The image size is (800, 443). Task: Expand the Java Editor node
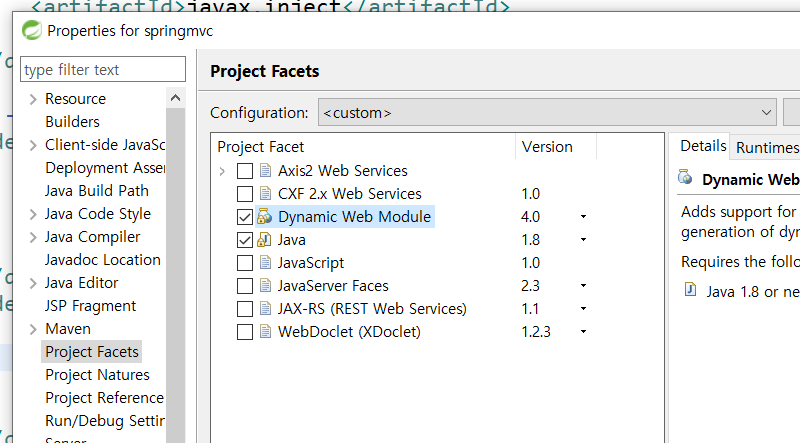(33, 283)
